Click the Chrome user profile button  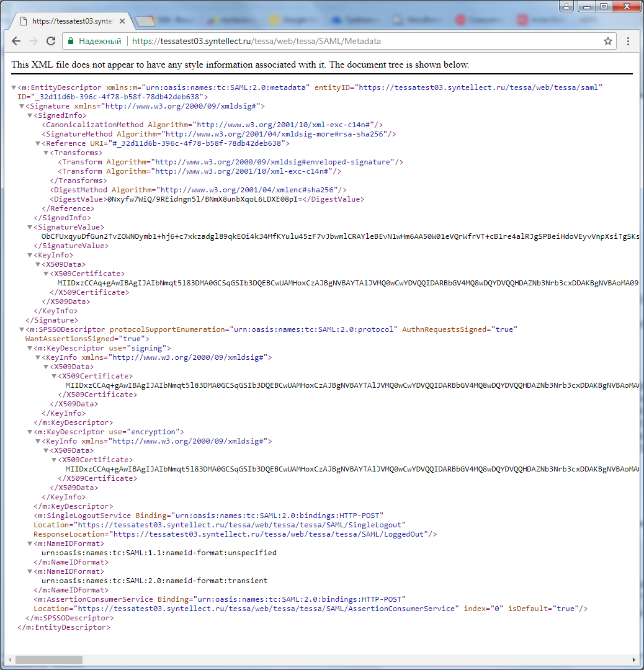(566, 6)
